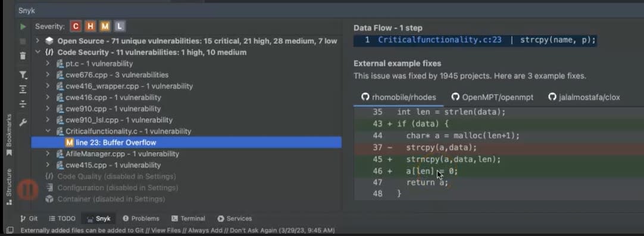644x236 pixels.
Task: Click the collapse all tree icon
Action: click(x=23, y=104)
